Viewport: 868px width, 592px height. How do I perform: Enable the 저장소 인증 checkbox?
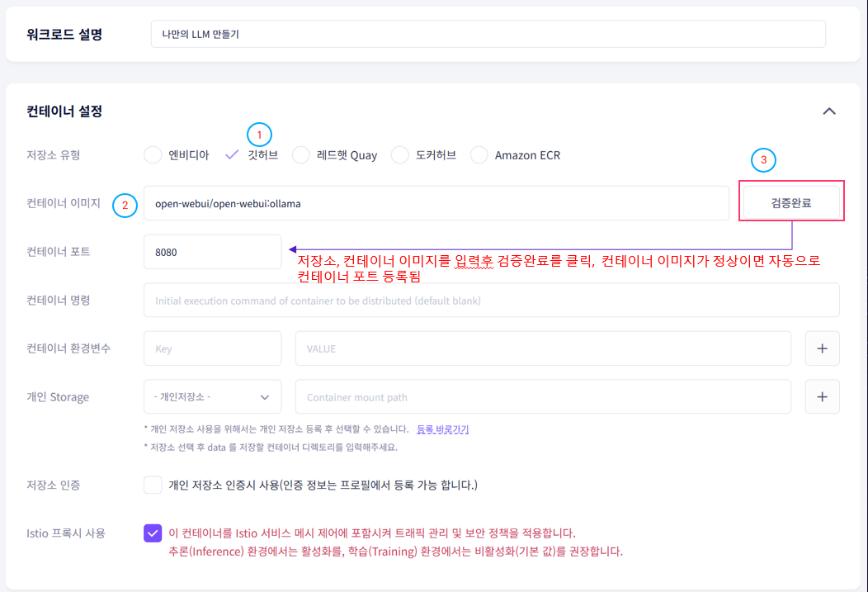click(x=153, y=485)
